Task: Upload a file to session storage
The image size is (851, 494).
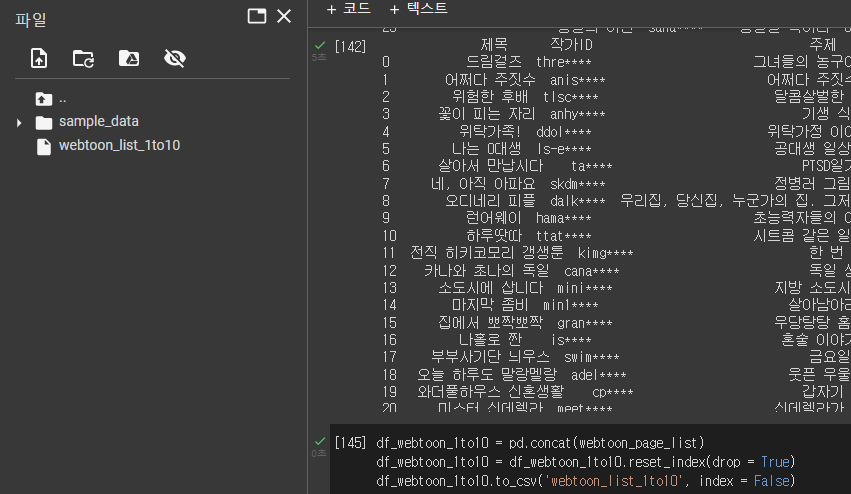Action: pos(39,58)
